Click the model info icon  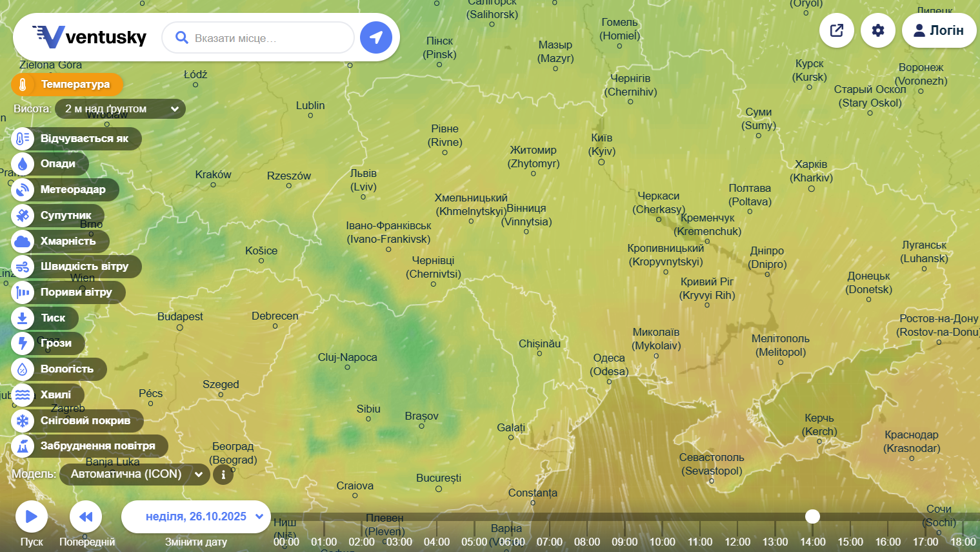pos(223,475)
